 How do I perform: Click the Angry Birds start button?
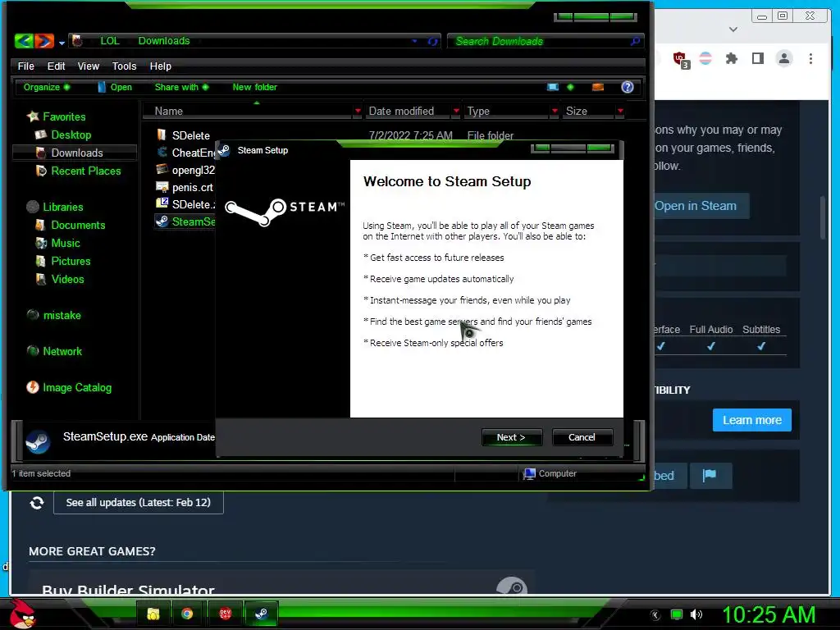(21, 614)
